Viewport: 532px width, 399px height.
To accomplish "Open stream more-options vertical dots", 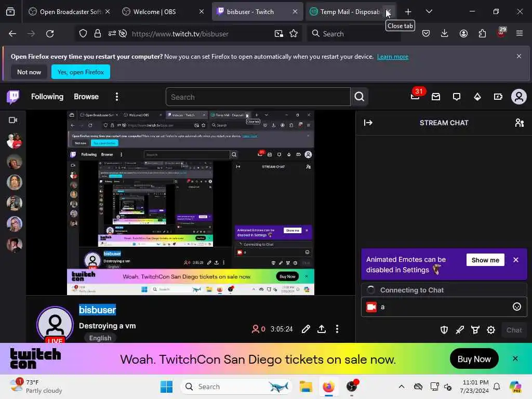I will (337, 329).
